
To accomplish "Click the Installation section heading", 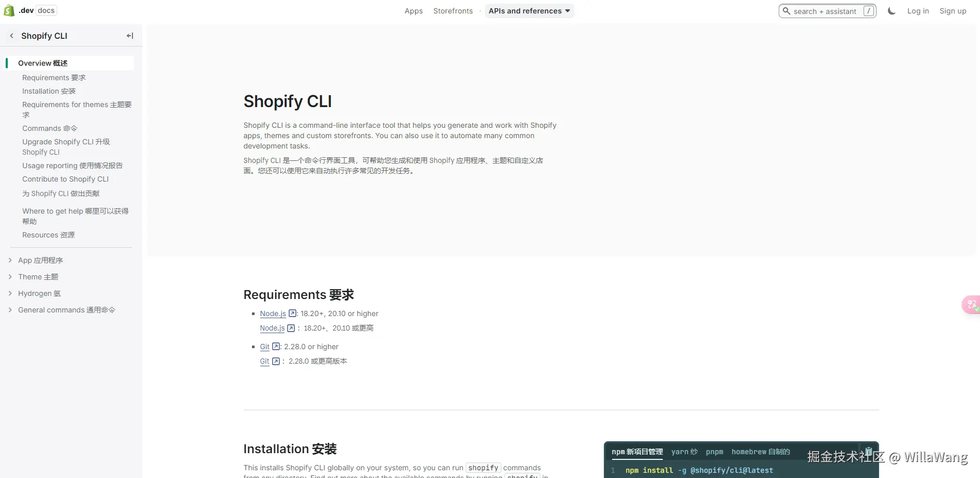I will click(290, 449).
